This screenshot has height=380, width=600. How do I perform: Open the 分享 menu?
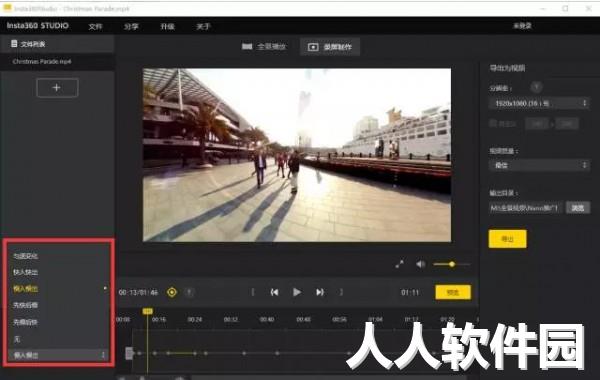click(131, 26)
